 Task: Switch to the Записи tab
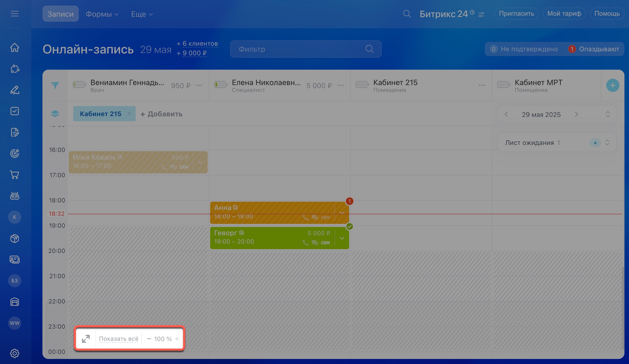(x=60, y=14)
